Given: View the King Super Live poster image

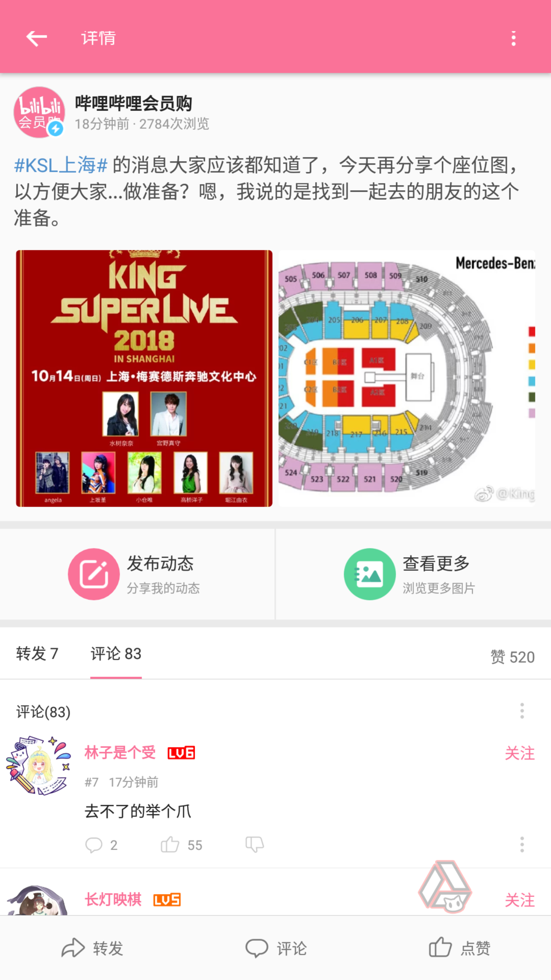Looking at the screenshot, I should [144, 378].
